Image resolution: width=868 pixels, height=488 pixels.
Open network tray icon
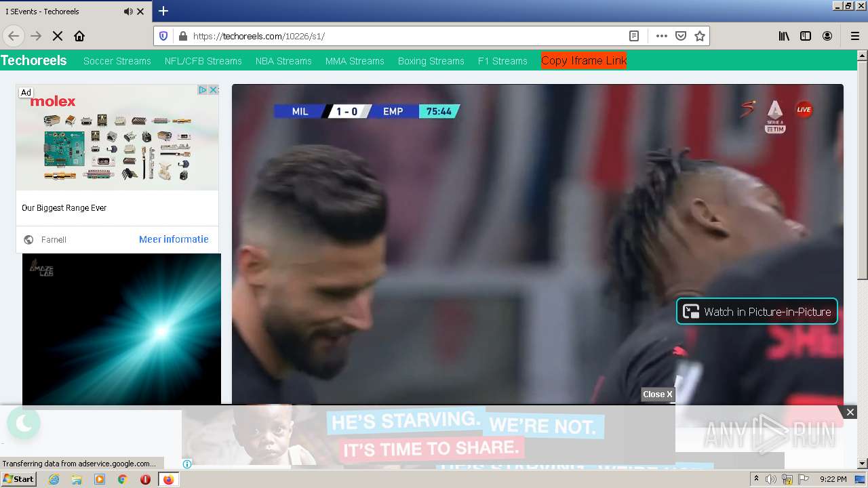pyautogui.click(x=787, y=479)
